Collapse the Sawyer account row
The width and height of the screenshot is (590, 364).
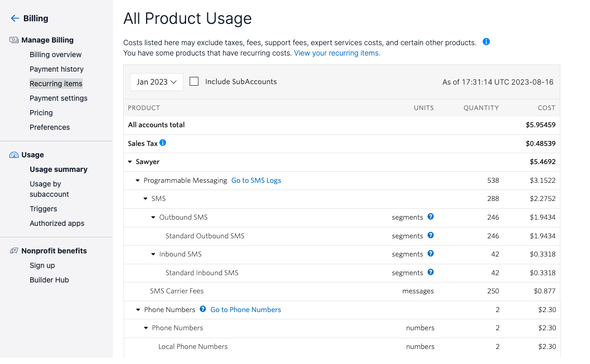(x=130, y=162)
